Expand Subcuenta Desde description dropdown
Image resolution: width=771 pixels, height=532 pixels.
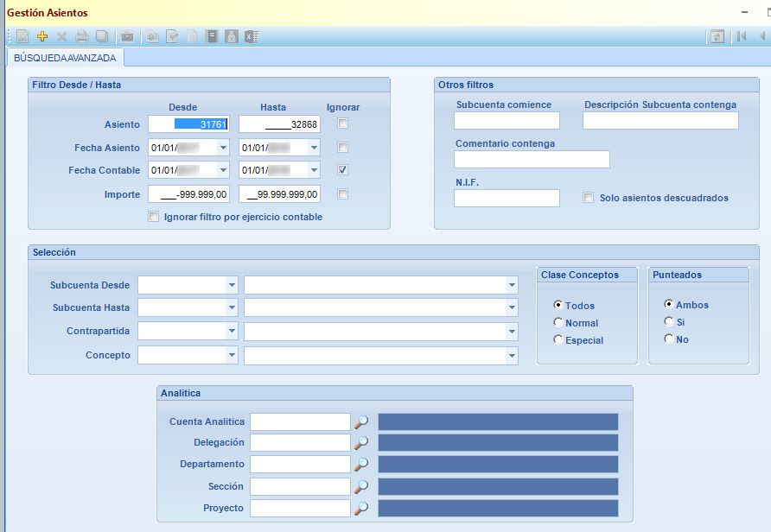click(x=512, y=285)
